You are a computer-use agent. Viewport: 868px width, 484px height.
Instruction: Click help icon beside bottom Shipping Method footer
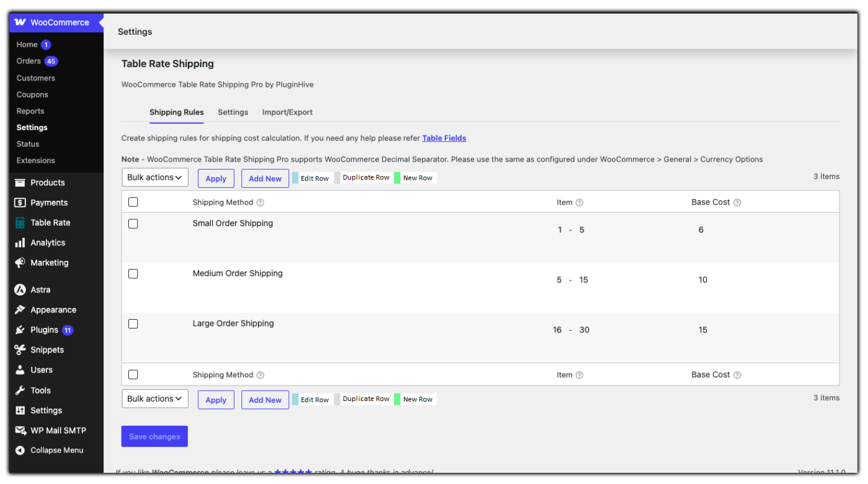point(260,375)
